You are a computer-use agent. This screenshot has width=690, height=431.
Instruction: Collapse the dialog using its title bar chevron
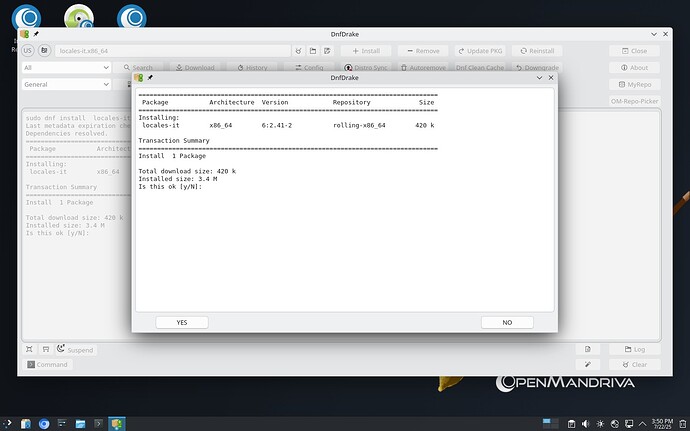(x=539, y=77)
